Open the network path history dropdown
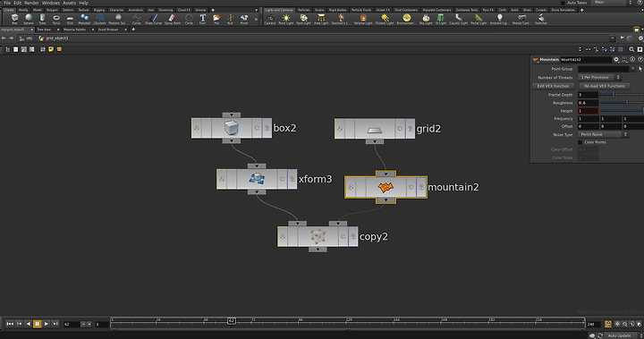This screenshot has height=339, width=644. [612, 38]
